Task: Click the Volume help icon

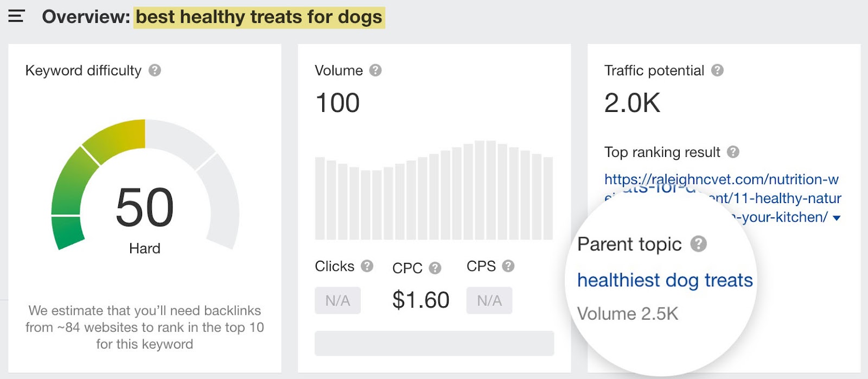Action: (376, 70)
